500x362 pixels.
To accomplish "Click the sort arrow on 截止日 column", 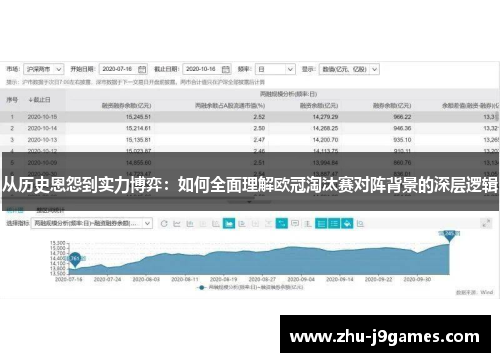I will [x=30, y=100].
